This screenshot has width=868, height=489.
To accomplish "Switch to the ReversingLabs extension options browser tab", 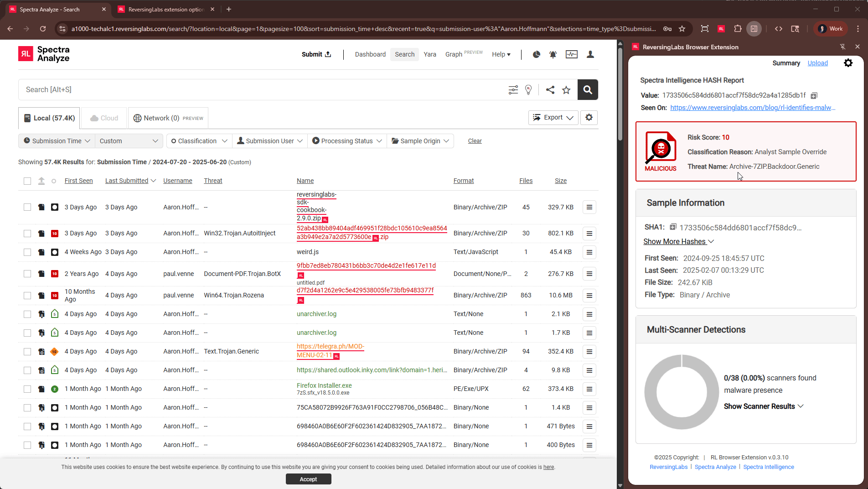I will [x=166, y=9].
